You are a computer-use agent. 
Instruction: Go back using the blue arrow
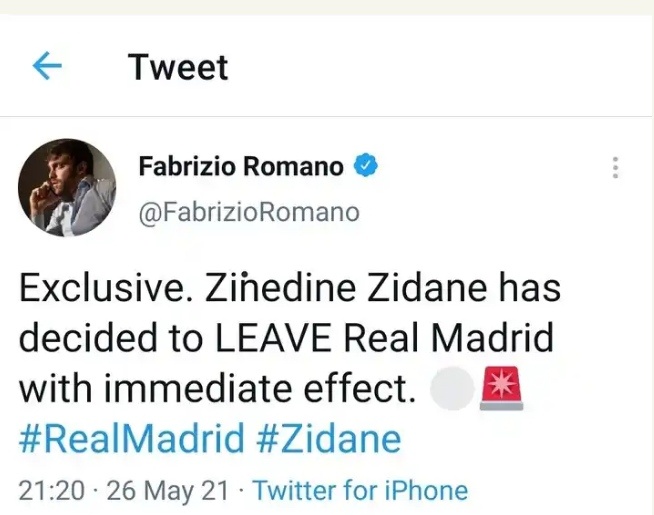pyautogui.click(x=47, y=66)
